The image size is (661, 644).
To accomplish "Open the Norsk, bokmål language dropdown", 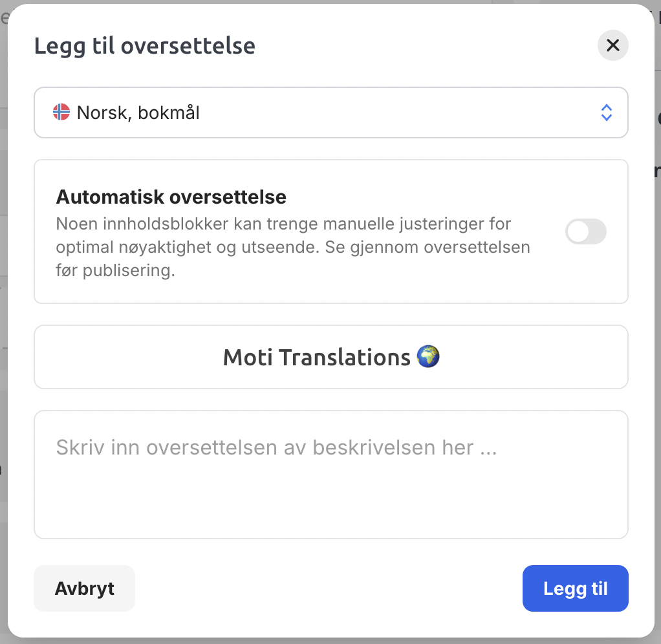I will pos(331,113).
